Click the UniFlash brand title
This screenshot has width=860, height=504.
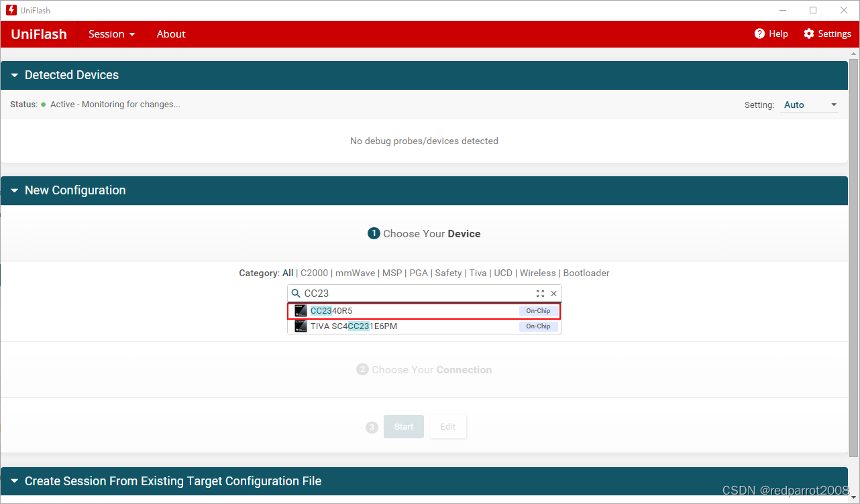click(x=39, y=34)
